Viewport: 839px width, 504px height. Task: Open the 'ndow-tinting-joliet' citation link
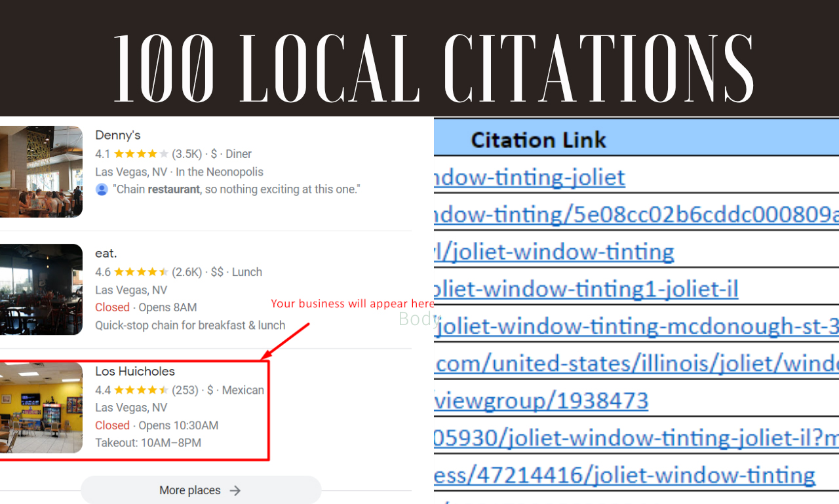(530, 177)
